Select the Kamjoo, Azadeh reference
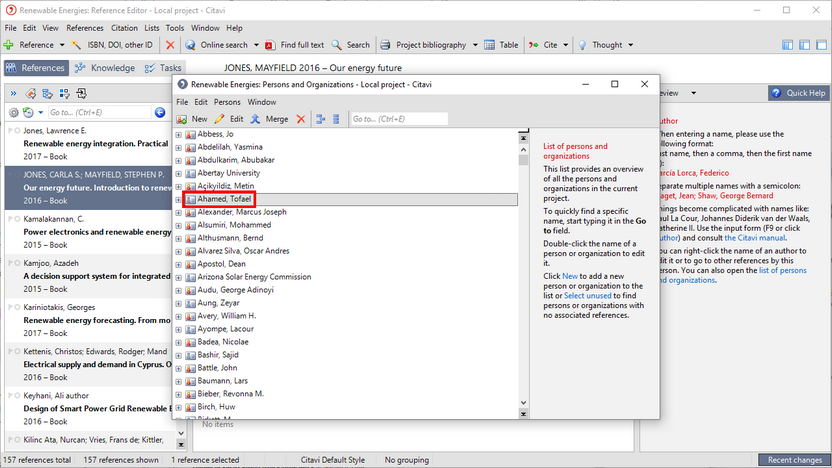832x468 pixels. coord(89,276)
